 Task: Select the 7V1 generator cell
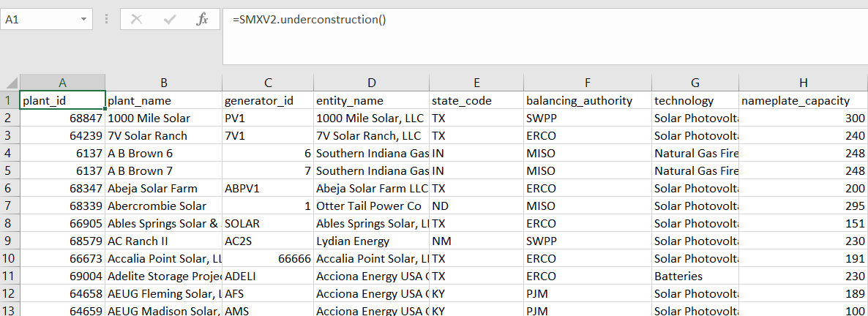pos(268,135)
